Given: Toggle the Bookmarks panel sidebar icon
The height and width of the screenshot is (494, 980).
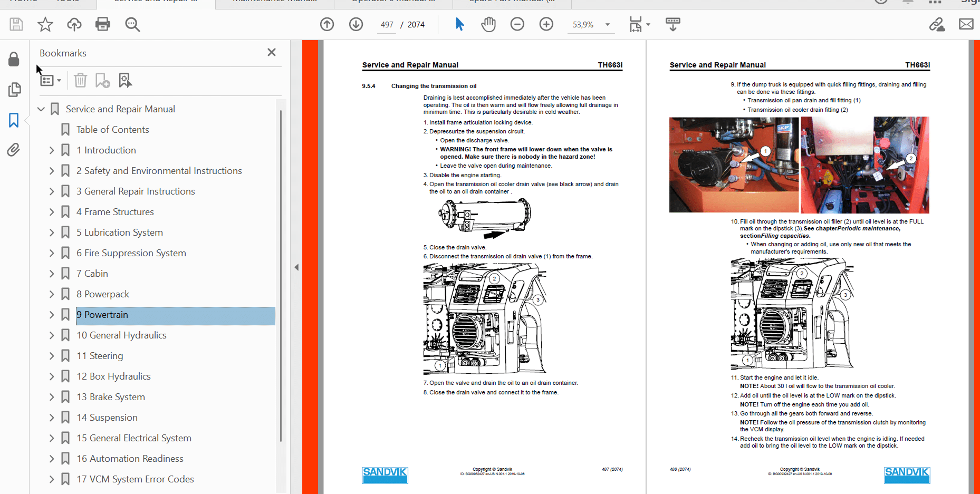Looking at the screenshot, I should 14,120.
